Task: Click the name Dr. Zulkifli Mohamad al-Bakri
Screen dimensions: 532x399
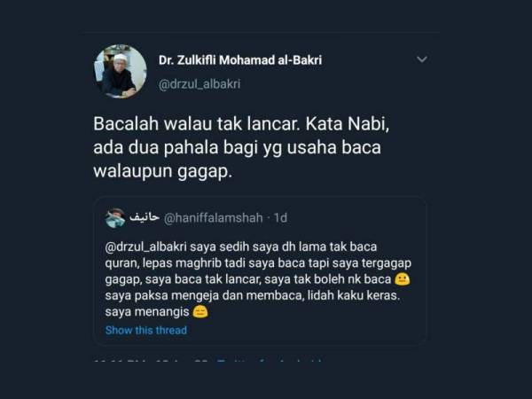Action: [240, 60]
